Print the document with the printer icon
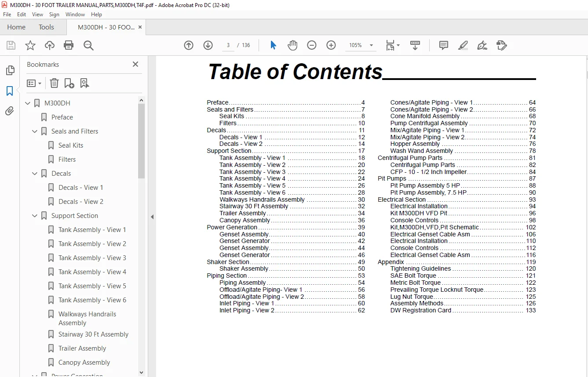This screenshot has height=377, width=588. [x=69, y=45]
